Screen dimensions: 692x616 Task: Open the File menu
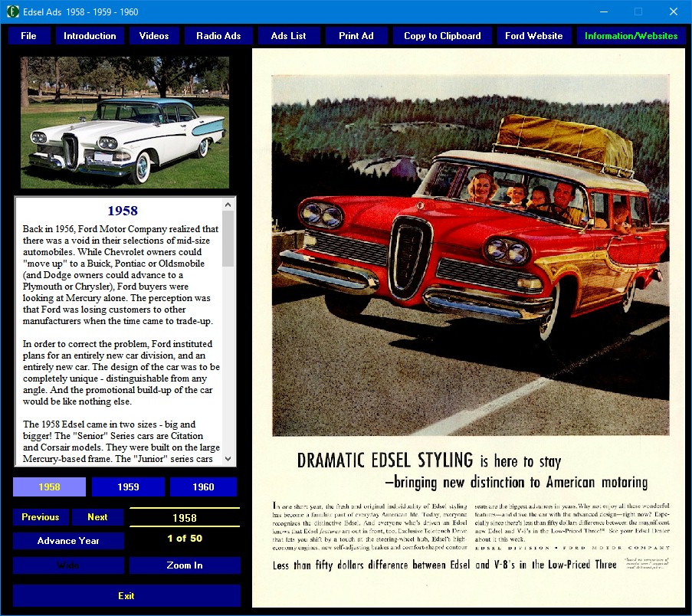(28, 36)
